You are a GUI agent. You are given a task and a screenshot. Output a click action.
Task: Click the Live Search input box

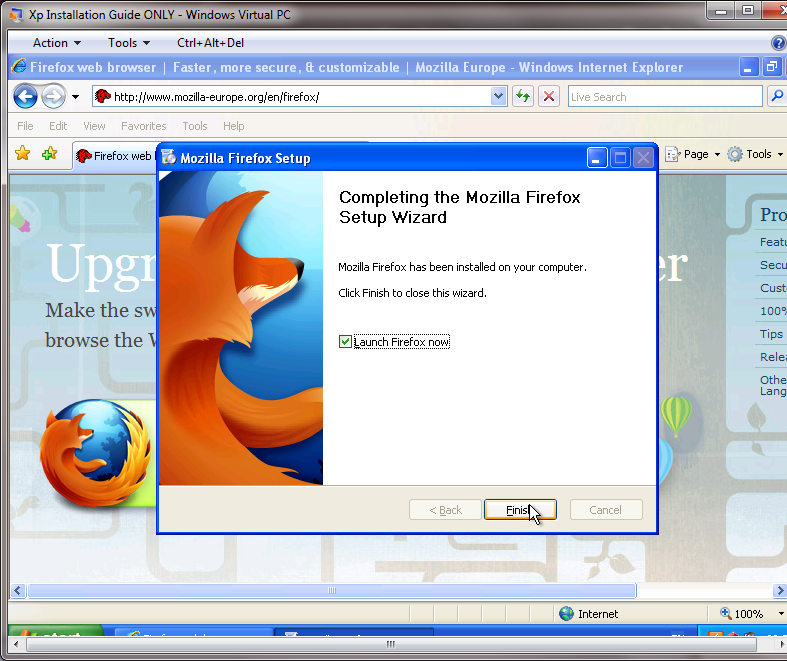(x=665, y=96)
